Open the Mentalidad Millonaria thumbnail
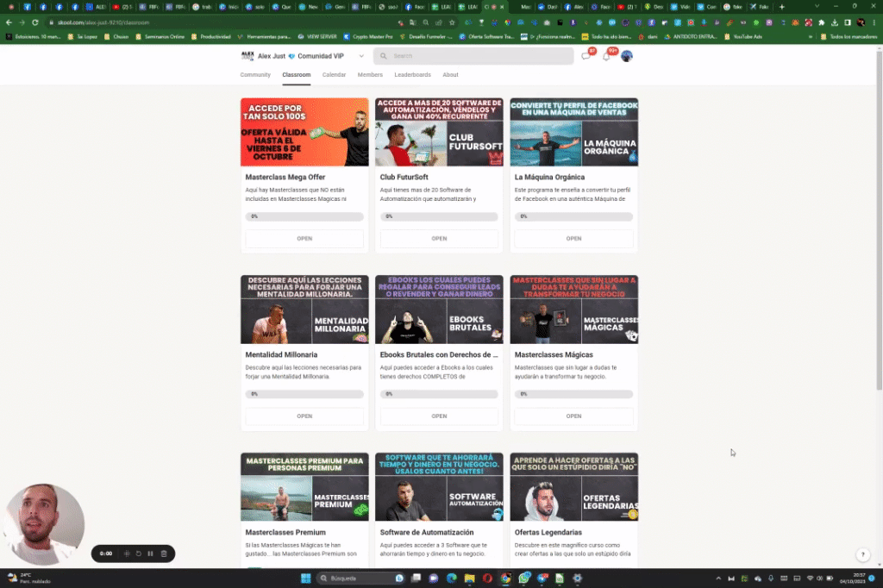883x588 pixels. [x=304, y=310]
